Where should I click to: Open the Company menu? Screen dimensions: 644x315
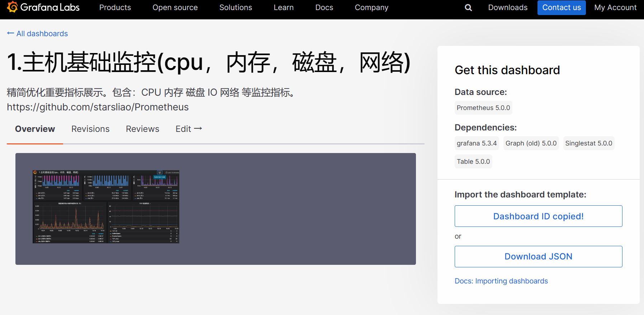[371, 8]
